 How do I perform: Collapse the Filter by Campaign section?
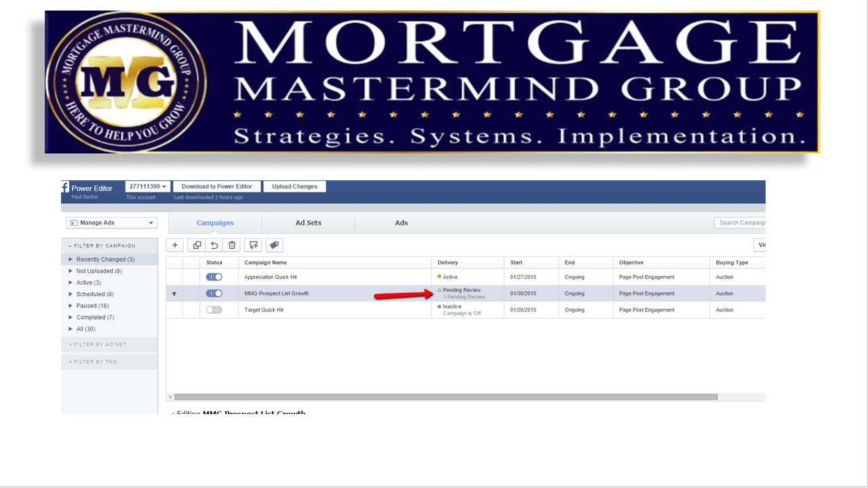coord(102,245)
